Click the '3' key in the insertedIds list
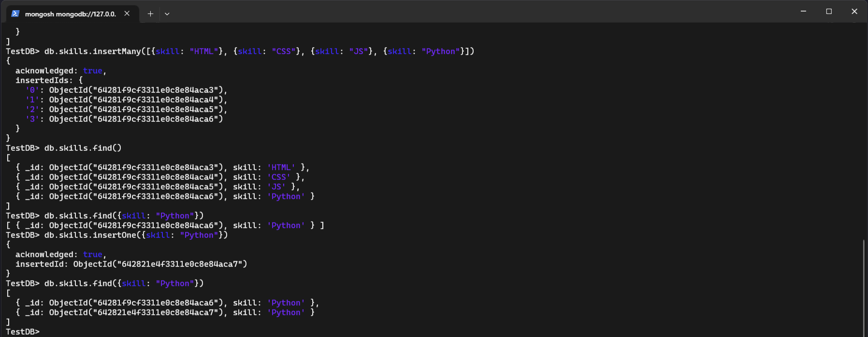 32,119
